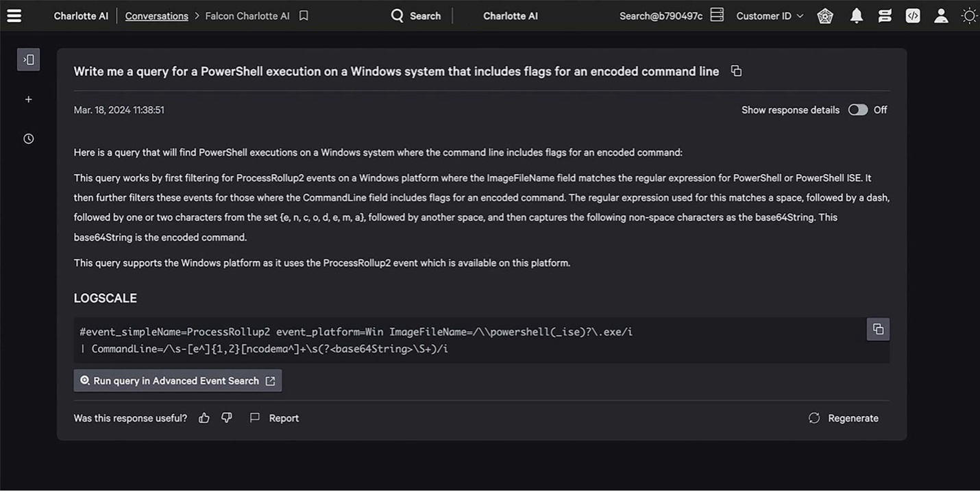Click the CommandLine regex query line
The height and width of the screenshot is (494, 980).
(x=264, y=349)
